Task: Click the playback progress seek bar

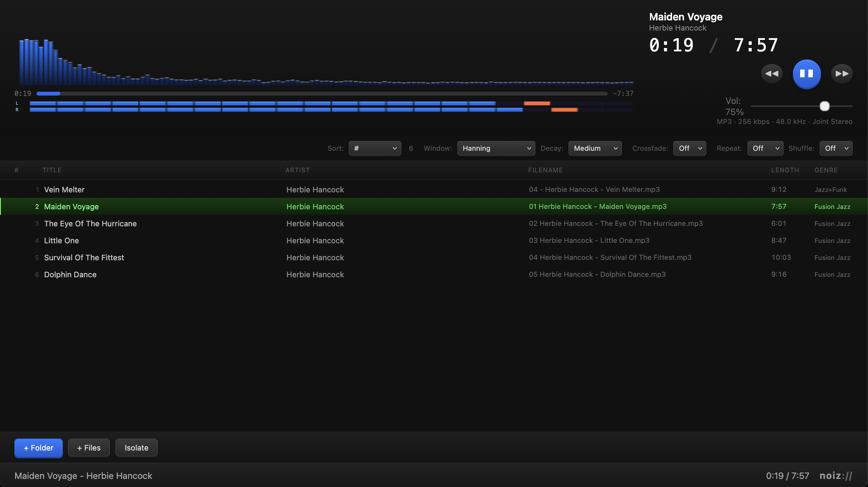Action: pos(322,93)
